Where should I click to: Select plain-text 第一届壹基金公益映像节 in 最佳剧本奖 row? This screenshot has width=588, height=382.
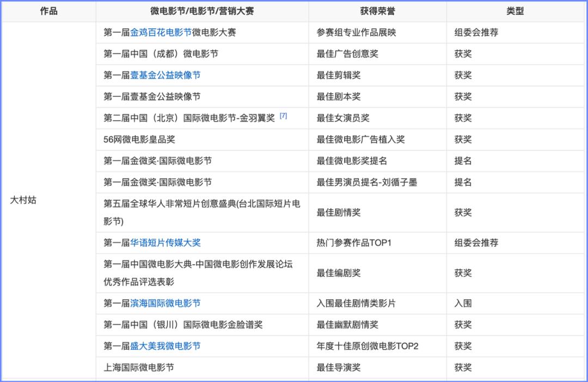(x=152, y=97)
